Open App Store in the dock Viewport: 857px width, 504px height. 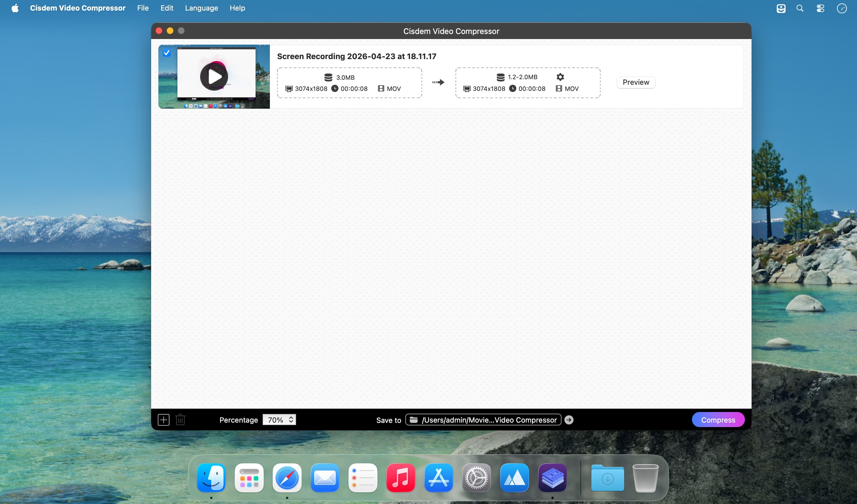coord(438,478)
